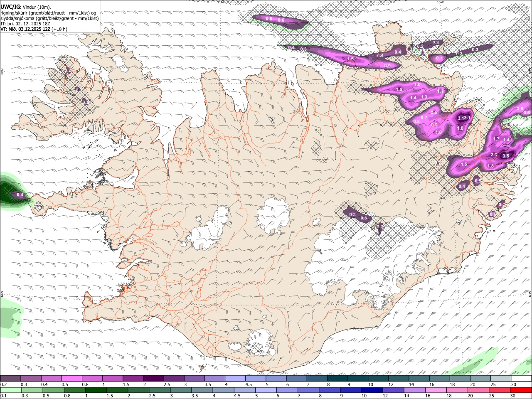Click the 0.2 swatch in the upper snow legend
This screenshot has width=532, height=399.
(x=10, y=379)
